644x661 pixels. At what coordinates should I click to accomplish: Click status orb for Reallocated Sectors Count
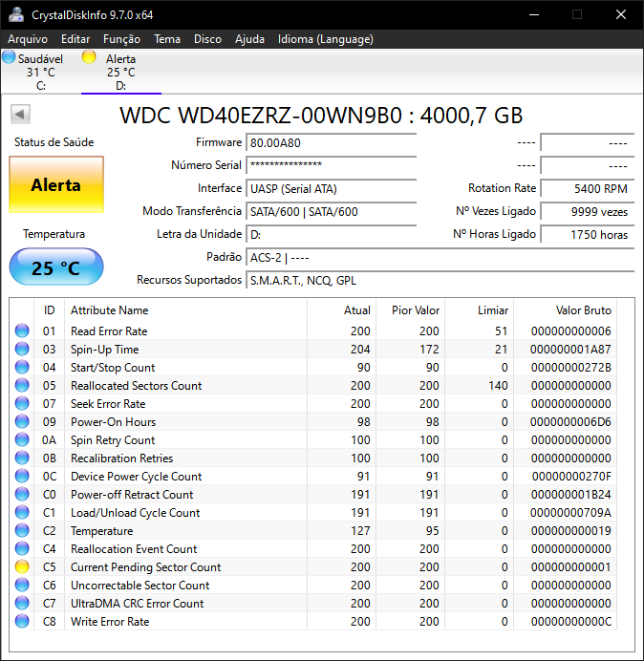point(22,385)
